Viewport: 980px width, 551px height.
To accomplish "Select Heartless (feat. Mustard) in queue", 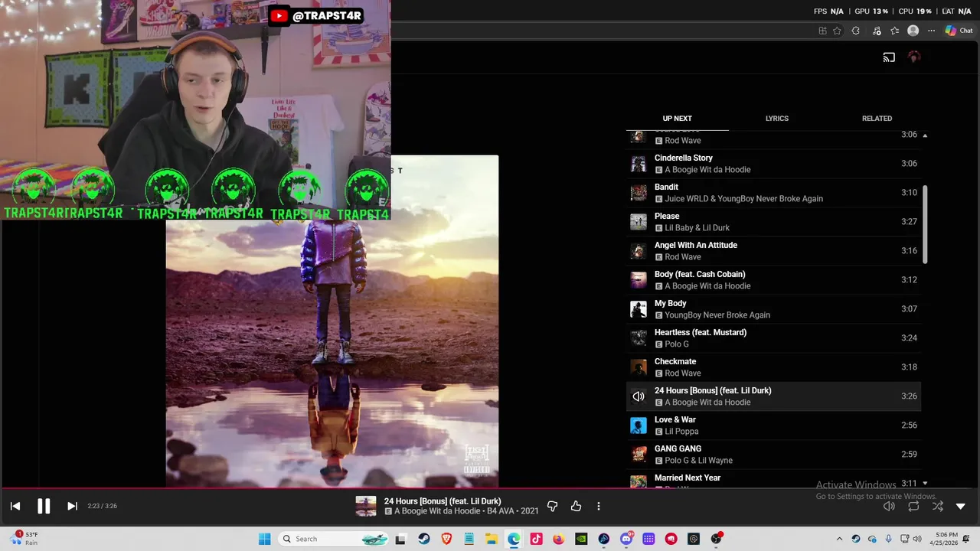I will pyautogui.click(x=773, y=338).
